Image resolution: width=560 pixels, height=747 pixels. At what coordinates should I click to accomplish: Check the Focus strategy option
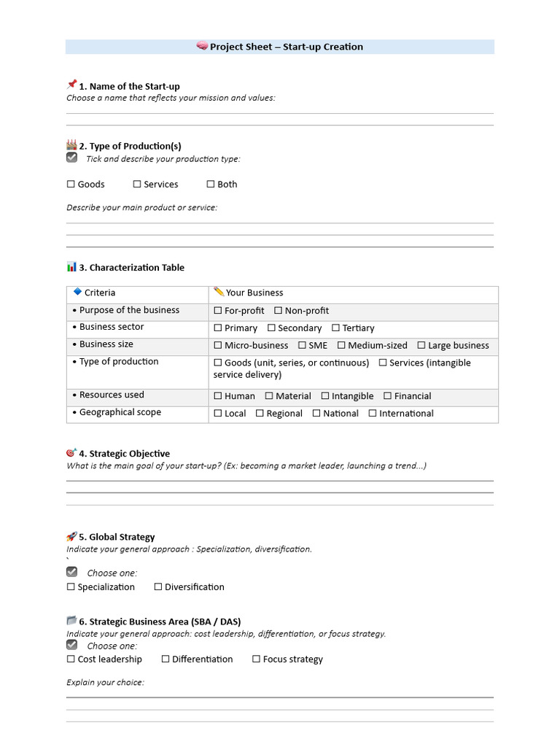pyautogui.click(x=257, y=659)
